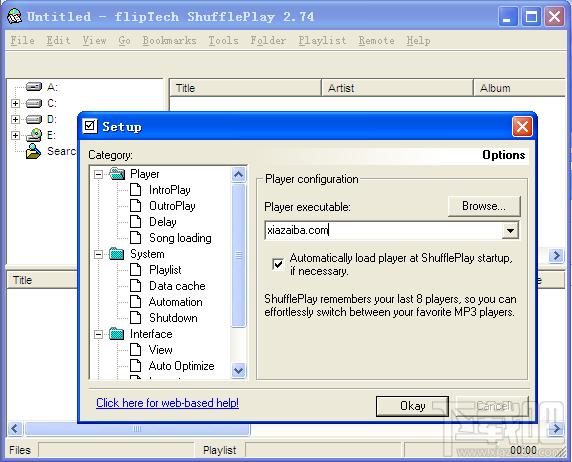The width and height of the screenshot is (572, 462).
Task: Click the Delay page icon
Action: pyautogui.click(x=136, y=222)
